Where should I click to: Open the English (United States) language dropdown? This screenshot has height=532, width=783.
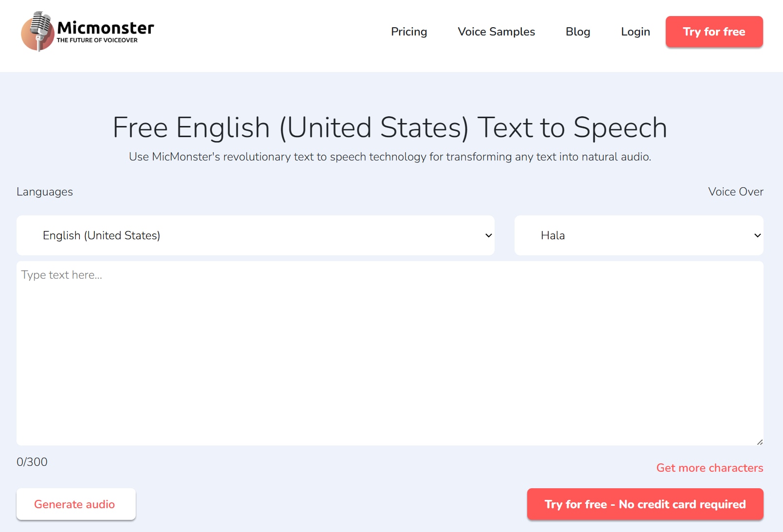tap(255, 235)
